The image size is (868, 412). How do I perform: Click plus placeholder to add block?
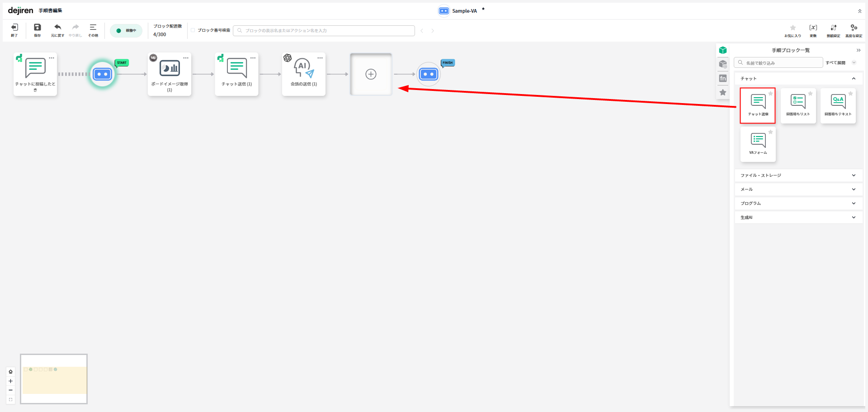[371, 74]
